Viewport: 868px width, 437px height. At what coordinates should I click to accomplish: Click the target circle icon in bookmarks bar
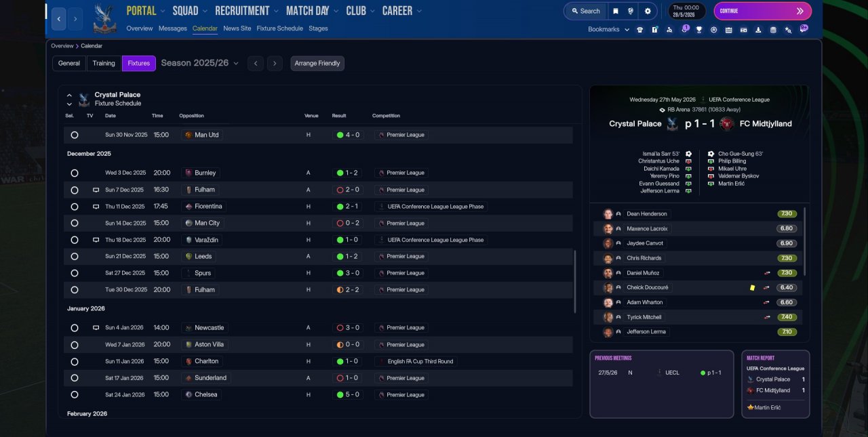click(x=713, y=30)
